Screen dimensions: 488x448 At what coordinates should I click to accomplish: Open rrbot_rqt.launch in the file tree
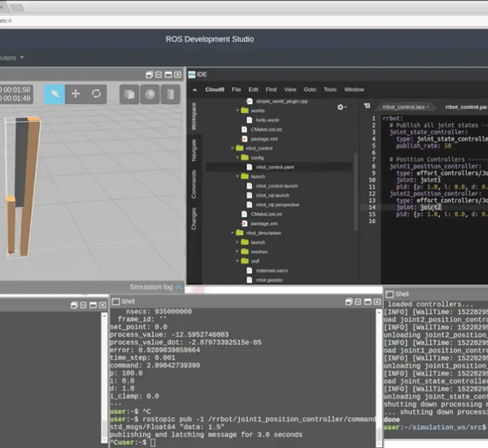pos(272,195)
